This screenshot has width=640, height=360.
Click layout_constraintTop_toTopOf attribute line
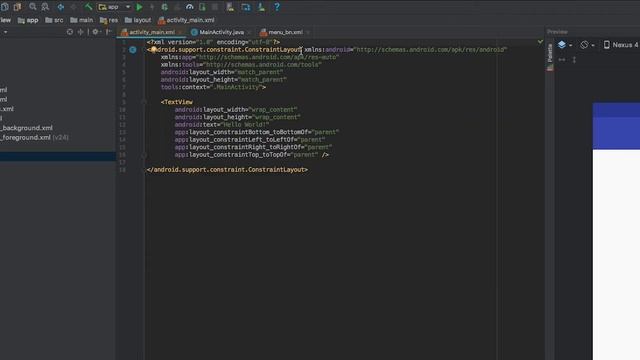point(251,155)
